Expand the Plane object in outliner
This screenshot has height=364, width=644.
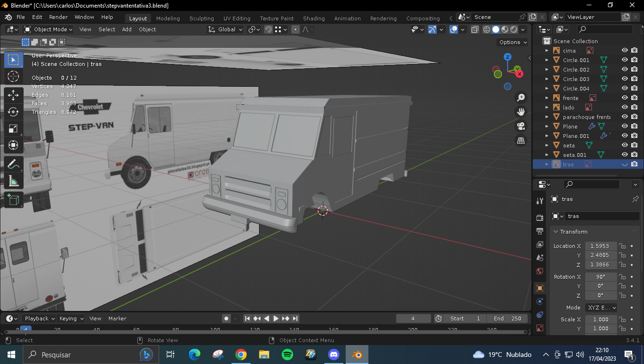(547, 126)
